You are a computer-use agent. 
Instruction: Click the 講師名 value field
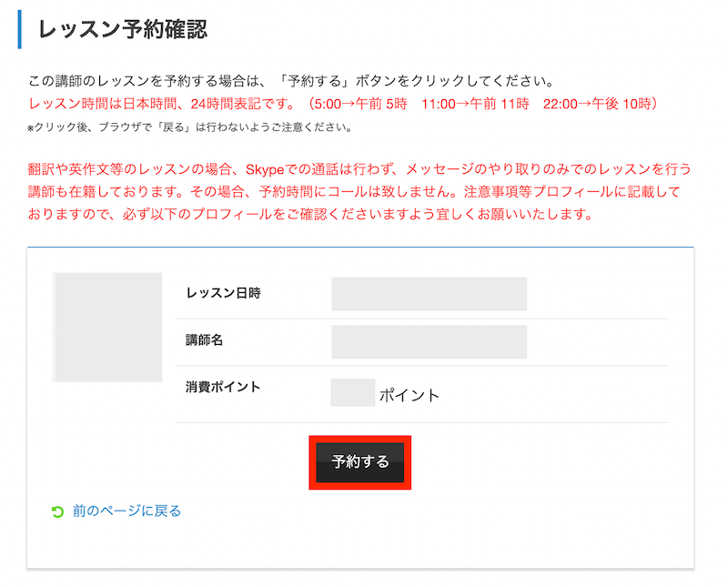429,342
